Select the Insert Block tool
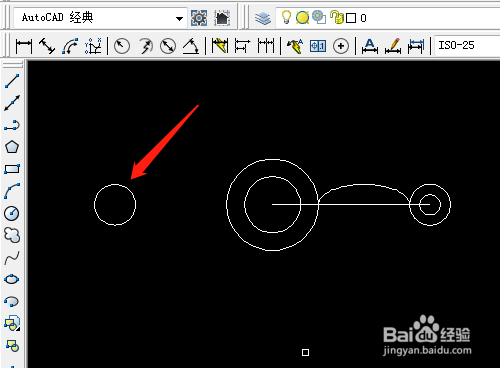 12,323
